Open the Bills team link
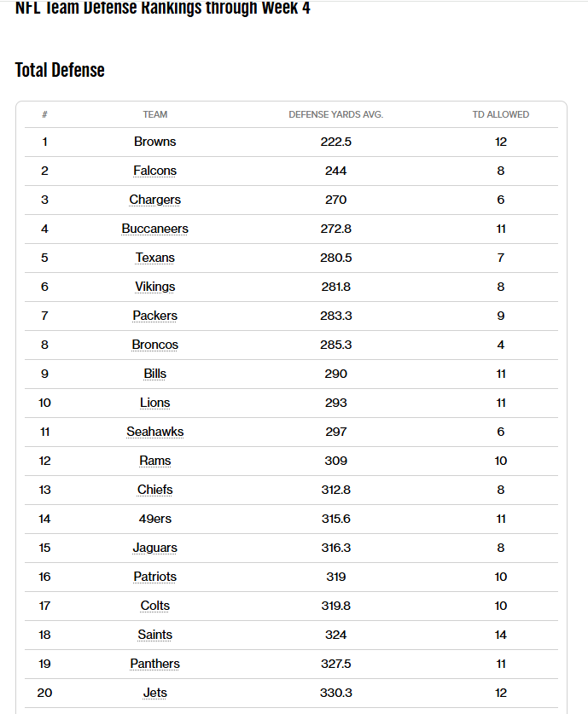588x714 pixels. 155,374
